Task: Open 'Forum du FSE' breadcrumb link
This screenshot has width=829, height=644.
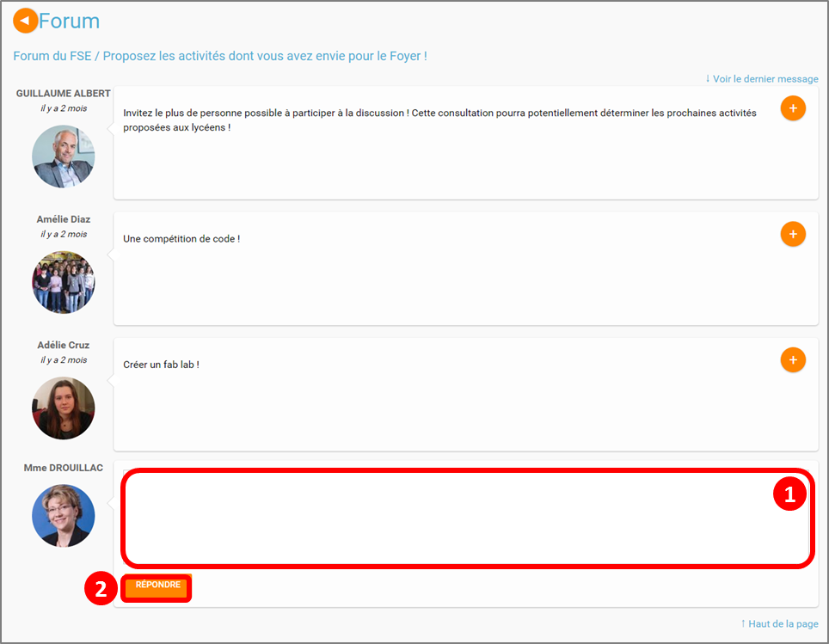Action: point(52,56)
